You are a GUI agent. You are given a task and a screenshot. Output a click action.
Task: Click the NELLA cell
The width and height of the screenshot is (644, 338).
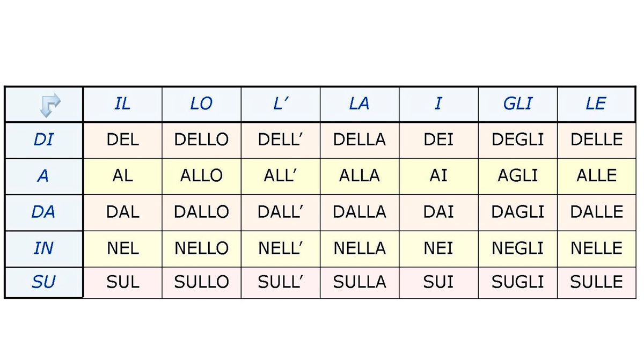pyautogui.click(x=360, y=248)
